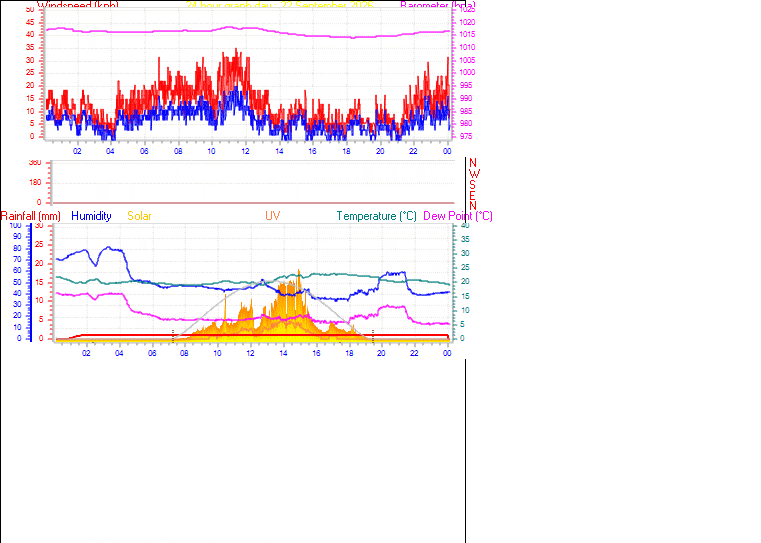Click the Windspeed (kph) axis title
The image size is (761, 543).
(x=78, y=5)
